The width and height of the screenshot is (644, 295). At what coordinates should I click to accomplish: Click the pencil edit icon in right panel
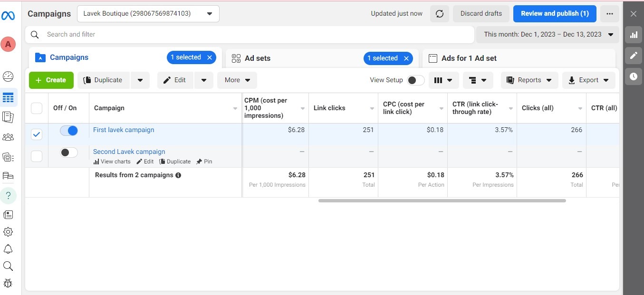point(633,56)
